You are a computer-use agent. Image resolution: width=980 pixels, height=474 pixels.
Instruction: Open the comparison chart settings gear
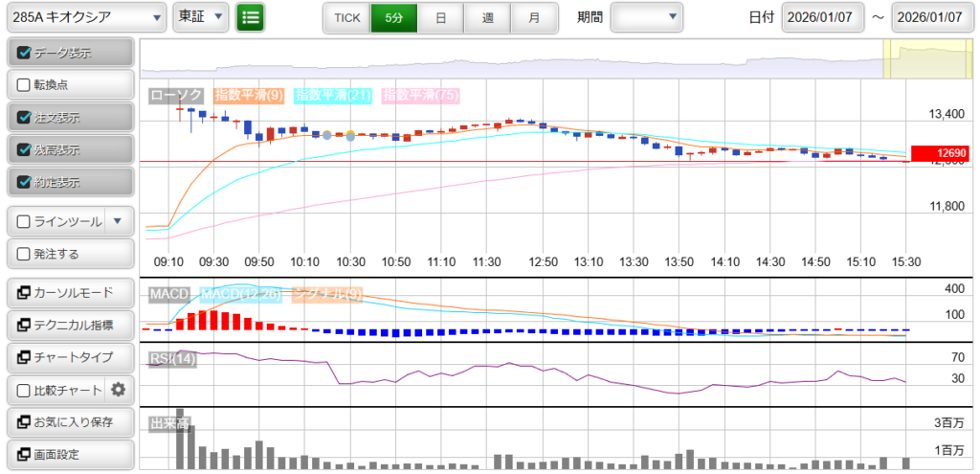(119, 390)
